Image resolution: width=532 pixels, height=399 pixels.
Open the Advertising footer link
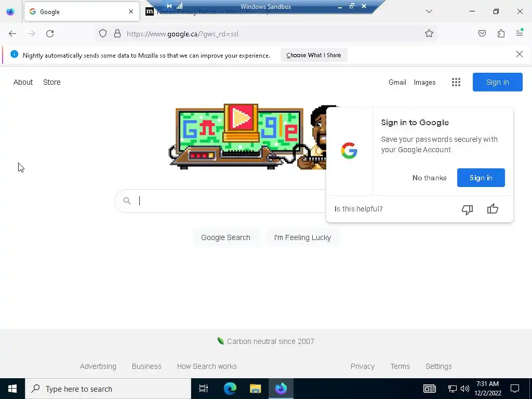[98, 366]
